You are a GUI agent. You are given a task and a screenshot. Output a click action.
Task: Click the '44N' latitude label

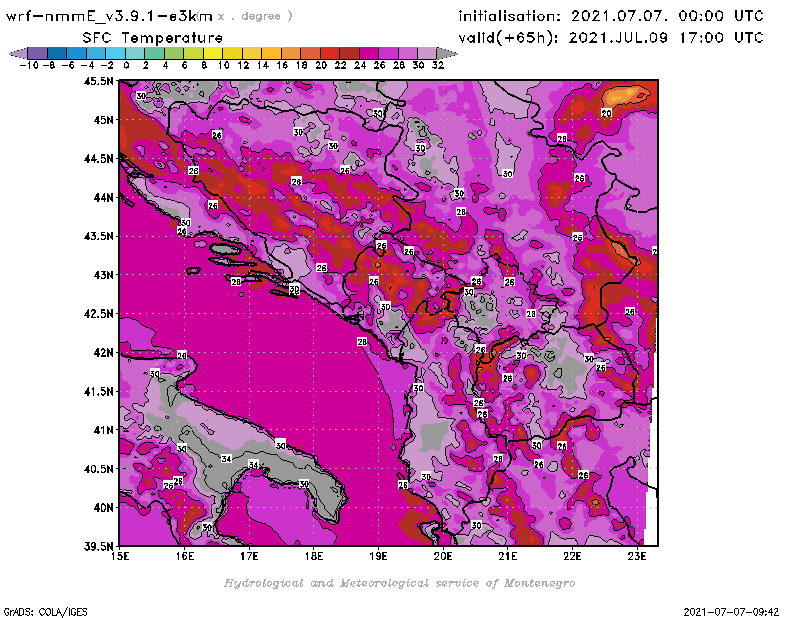[103, 197]
